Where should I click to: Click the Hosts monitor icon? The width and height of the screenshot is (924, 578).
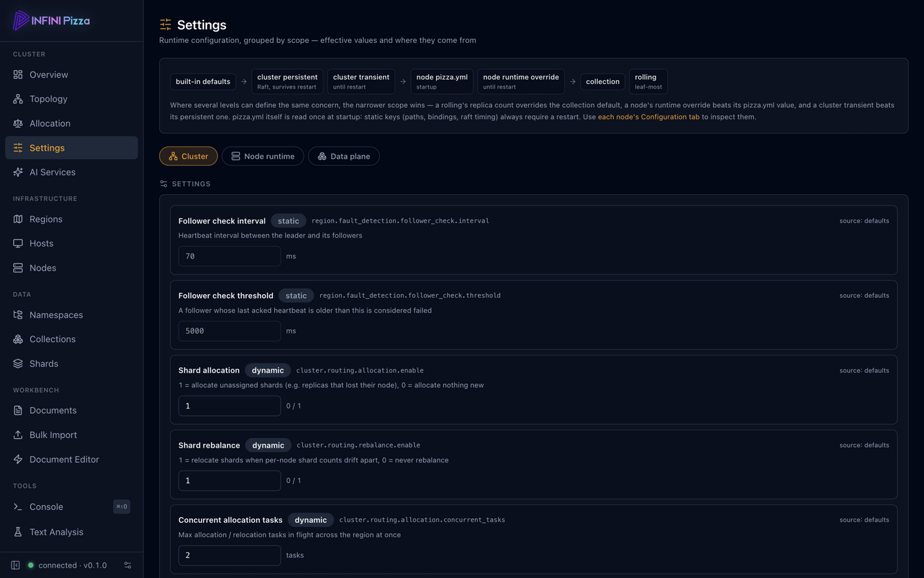[18, 243]
